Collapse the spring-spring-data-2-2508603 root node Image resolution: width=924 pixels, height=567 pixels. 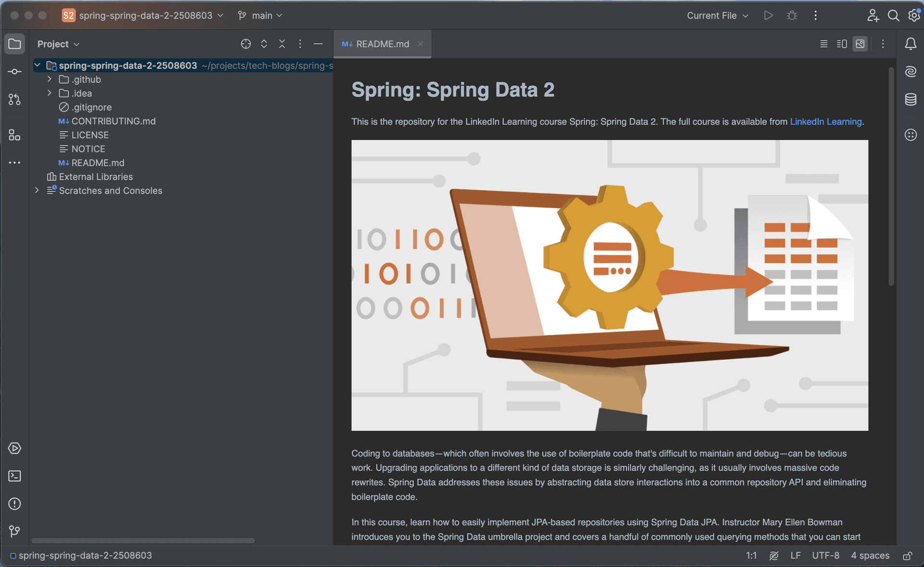click(x=37, y=65)
